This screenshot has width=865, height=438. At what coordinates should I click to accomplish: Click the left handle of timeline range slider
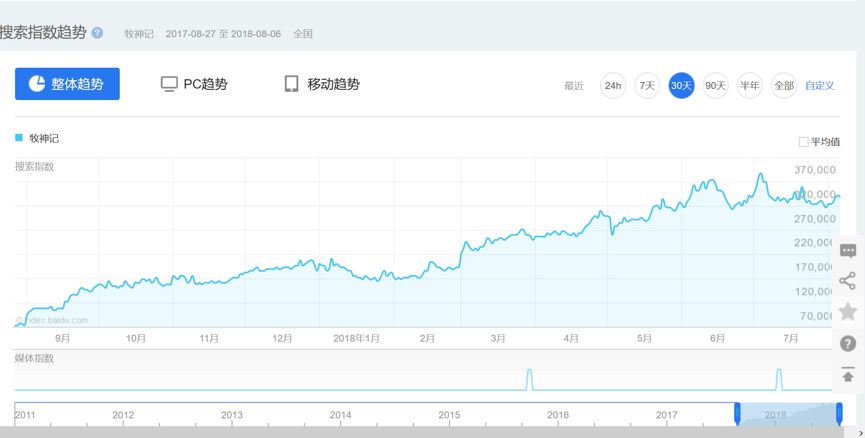[x=737, y=414]
